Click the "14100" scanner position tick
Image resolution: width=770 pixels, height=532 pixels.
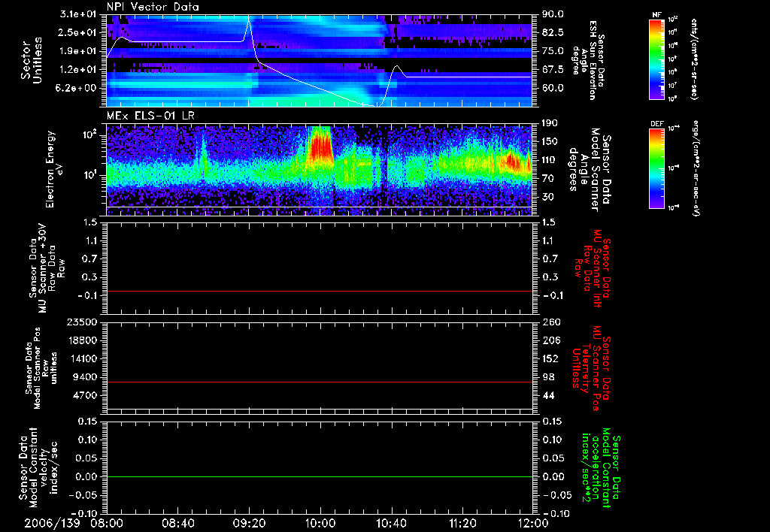click(x=83, y=358)
